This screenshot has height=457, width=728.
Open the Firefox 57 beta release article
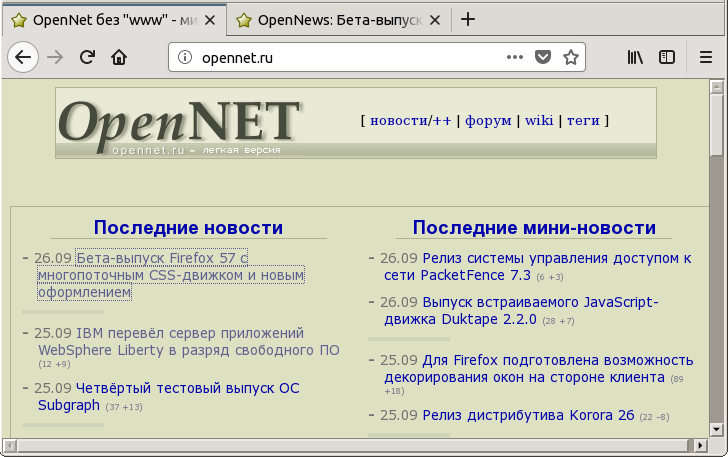[171, 275]
